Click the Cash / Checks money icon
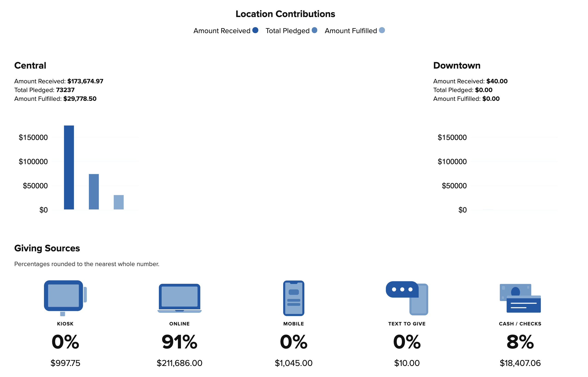588x377 pixels. point(520,298)
